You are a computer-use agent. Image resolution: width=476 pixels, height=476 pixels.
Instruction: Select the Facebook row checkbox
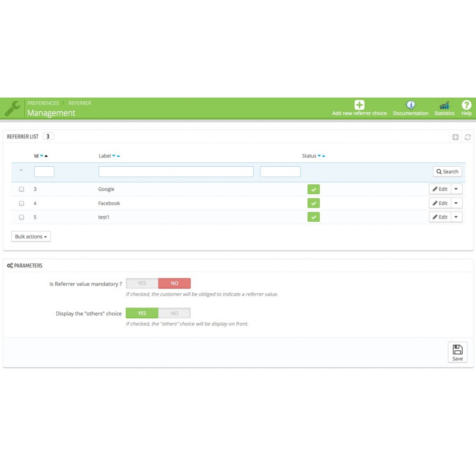coord(21,203)
